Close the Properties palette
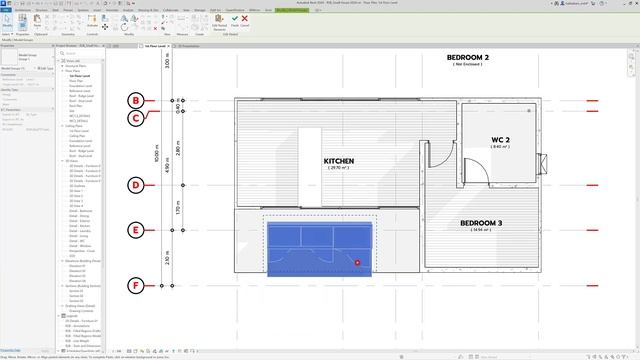This screenshot has height=360, width=640. [53, 46]
